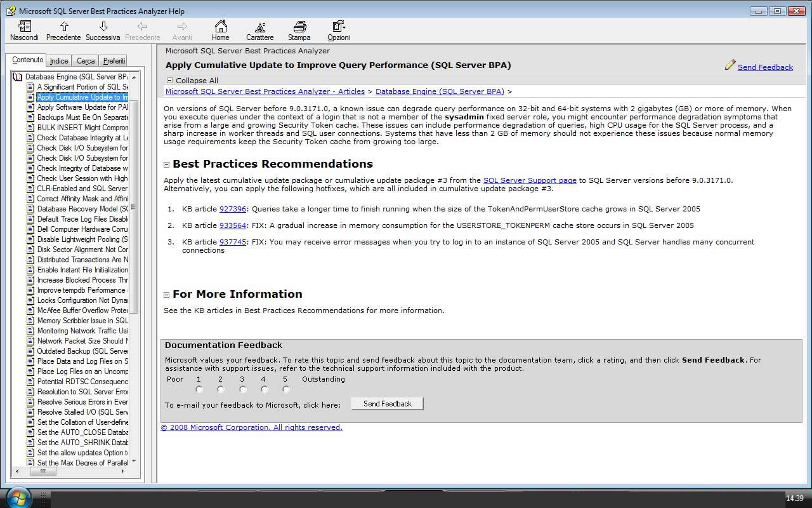Click the contents tree horizontal scrollbar right arrow
This screenshot has height=508, width=812.
click(123, 472)
